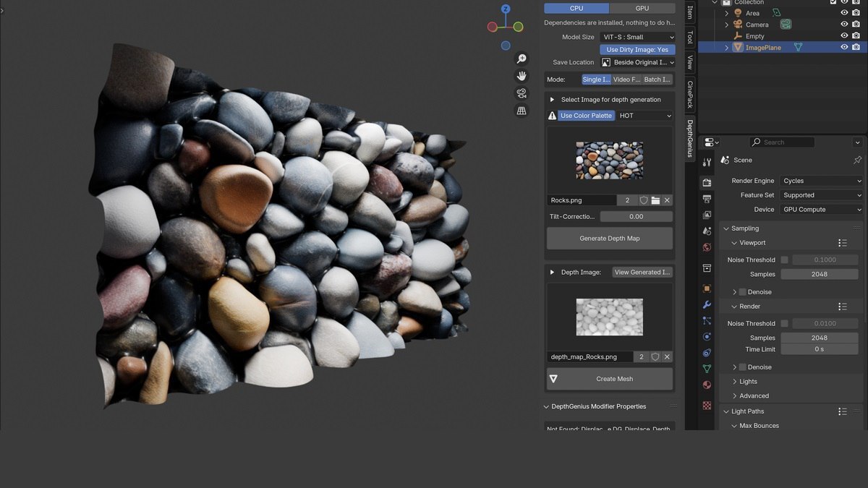The image size is (868, 488).
Task: Pin the Scene properties with pin icon
Action: [857, 160]
